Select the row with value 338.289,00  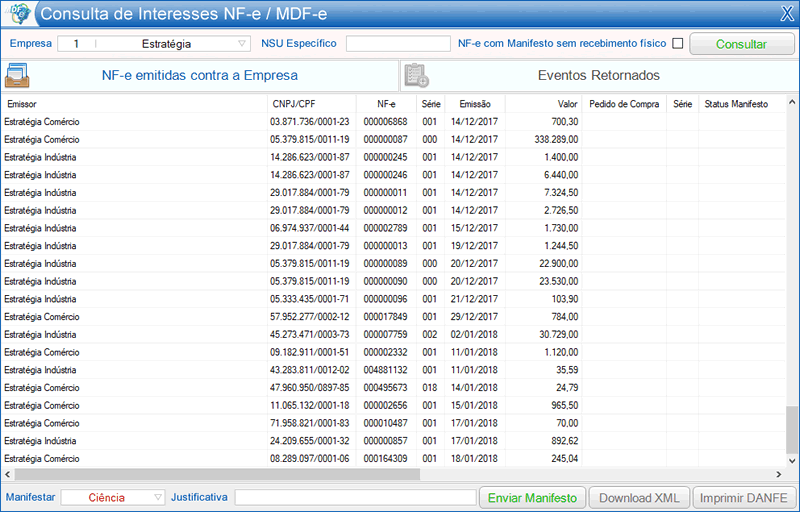click(x=393, y=140)
